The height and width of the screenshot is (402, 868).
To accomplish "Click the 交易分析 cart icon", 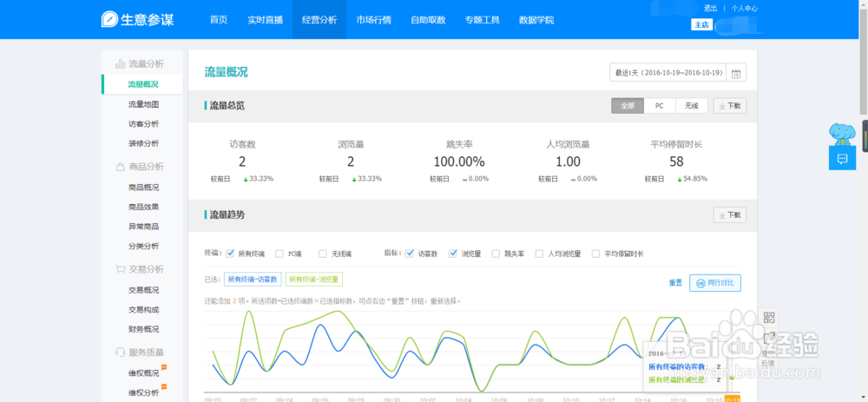I will 120,270.
